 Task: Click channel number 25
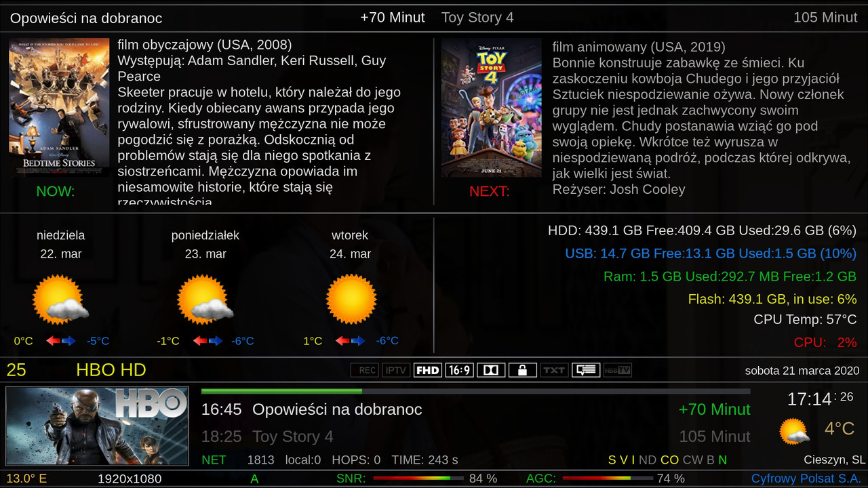click(16, 370)
